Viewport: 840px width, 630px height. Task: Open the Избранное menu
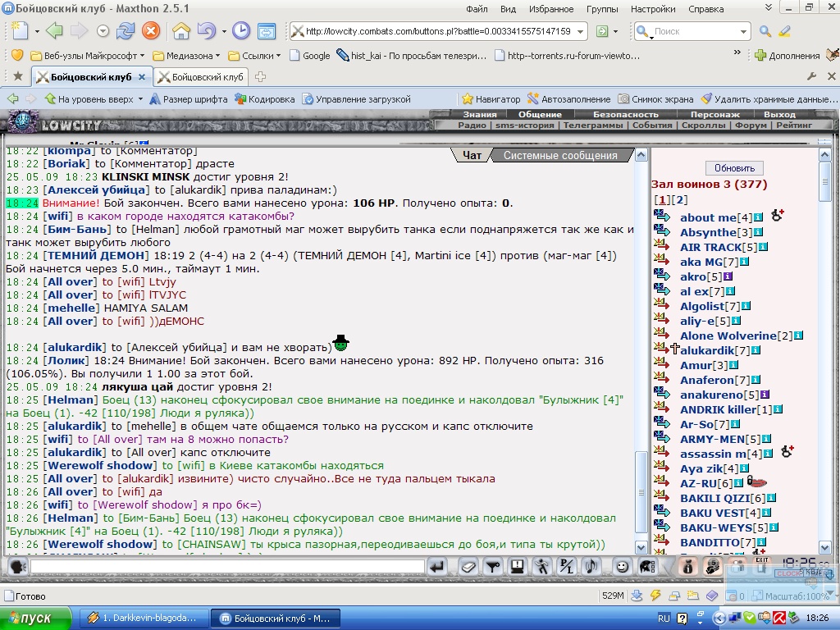(x=550, y=9)
